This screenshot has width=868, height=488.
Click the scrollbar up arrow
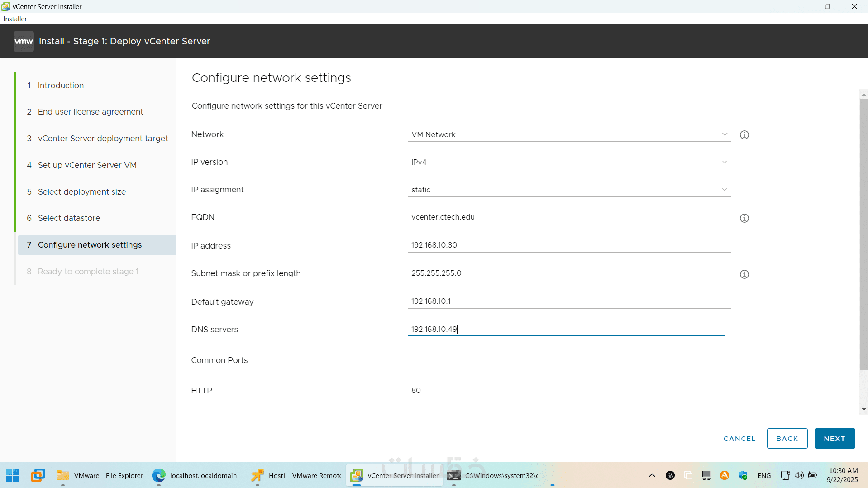(864, 95)
